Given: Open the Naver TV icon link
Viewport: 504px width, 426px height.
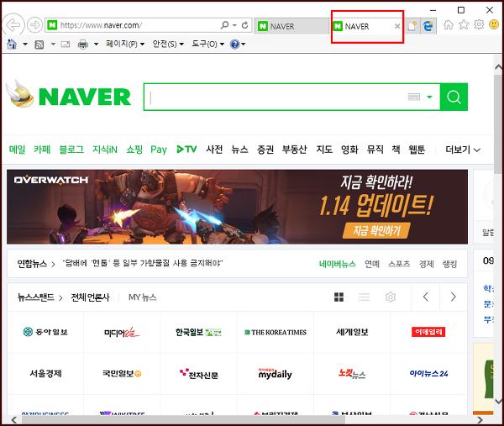Looking at the screenshot, I should pos(186,150).
